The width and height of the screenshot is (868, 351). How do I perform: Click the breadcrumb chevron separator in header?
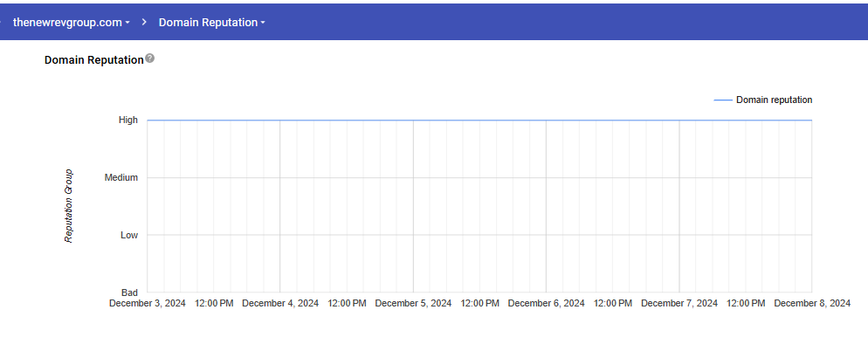144,22
